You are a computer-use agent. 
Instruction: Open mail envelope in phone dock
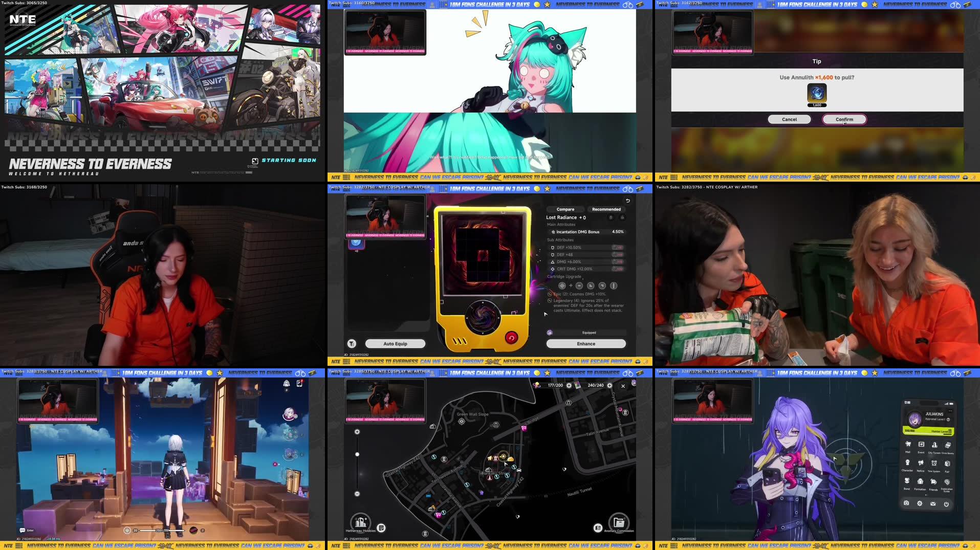[933, 504]
